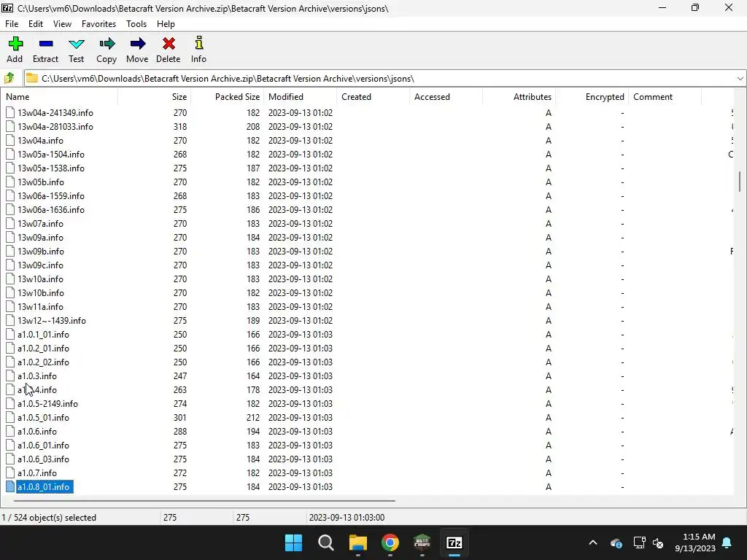Go up one folder level

(9, 78)
